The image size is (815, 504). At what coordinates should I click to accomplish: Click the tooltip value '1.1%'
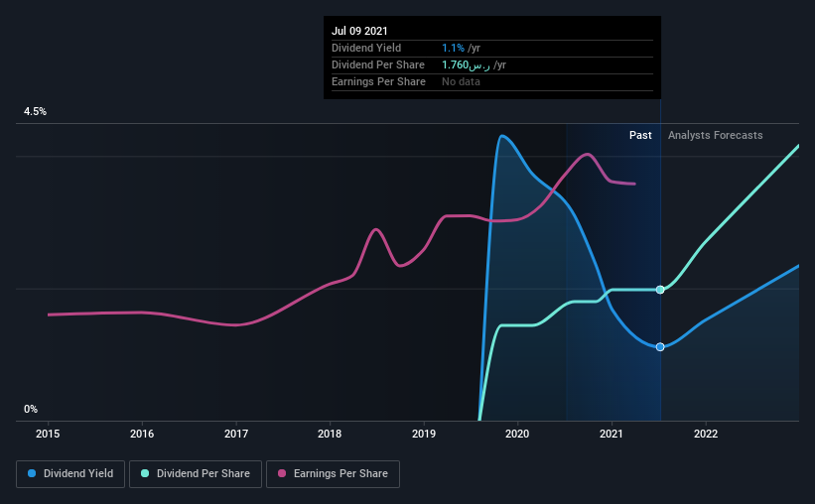454,49
